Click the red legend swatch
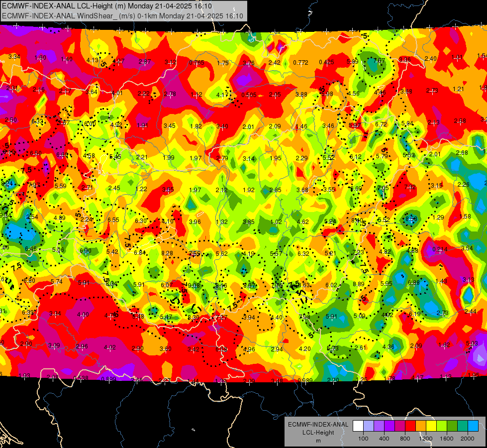Image resolution: width=487 pixels, height=448 pixels. 410,426
